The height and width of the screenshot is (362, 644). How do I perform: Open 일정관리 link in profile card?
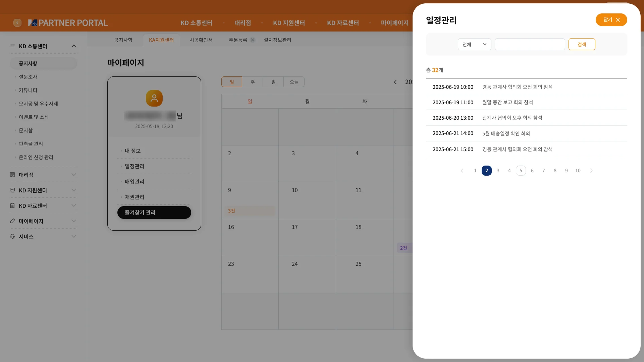point(135,166)
